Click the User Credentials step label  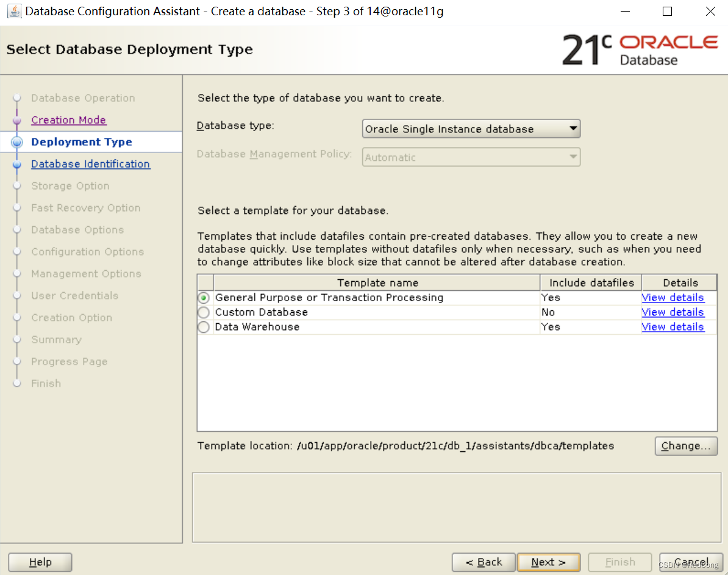[75, 296]
